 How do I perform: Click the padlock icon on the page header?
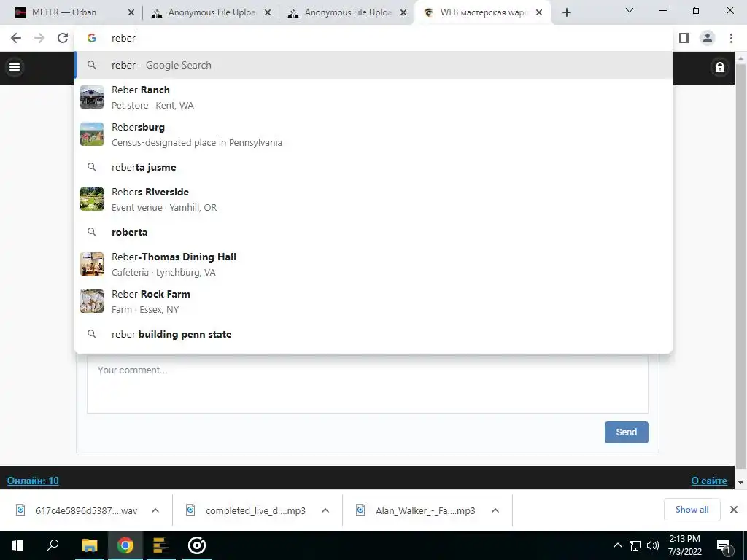tap(720, 67)
